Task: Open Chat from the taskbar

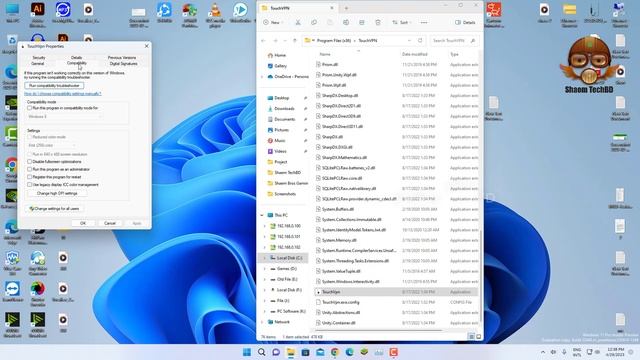Action: pos(276,352)
